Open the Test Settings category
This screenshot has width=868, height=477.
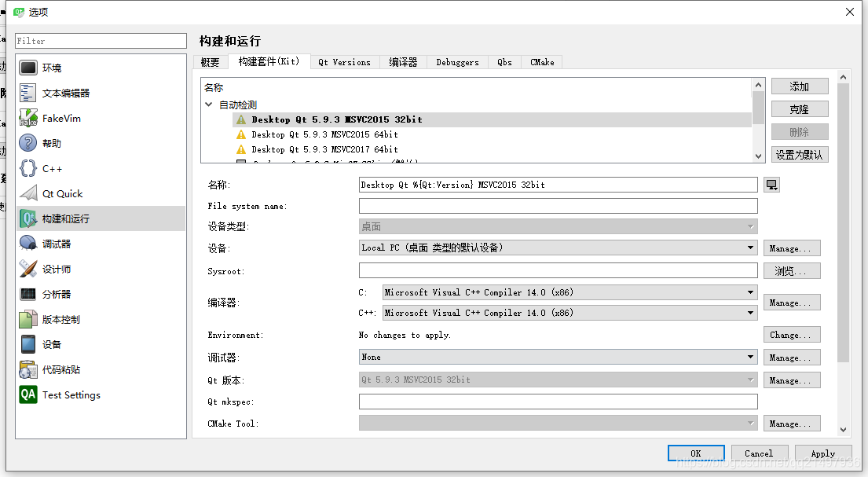[x=101, y=395]
